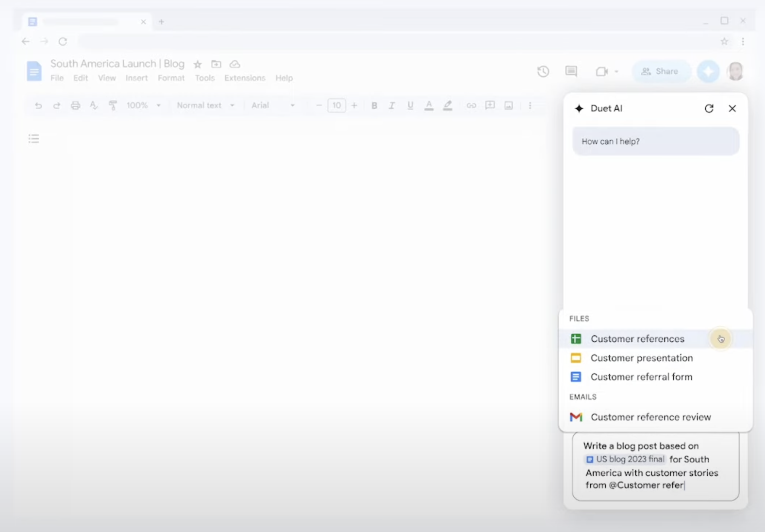The width and height of the screenshot is (765, 532).
Task: Increase the font size
Action: pyautogui.click(x=354, y=105)
